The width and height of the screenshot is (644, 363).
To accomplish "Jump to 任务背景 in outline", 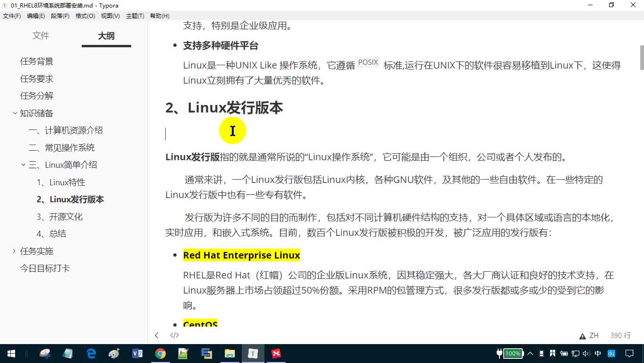I will pyautogui.click(x=37, y=61).
